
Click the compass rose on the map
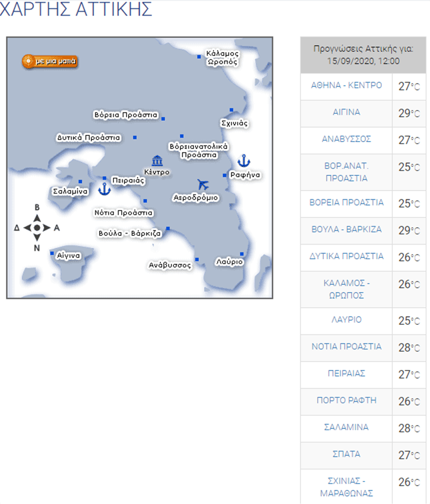click(x=37, y=228)
